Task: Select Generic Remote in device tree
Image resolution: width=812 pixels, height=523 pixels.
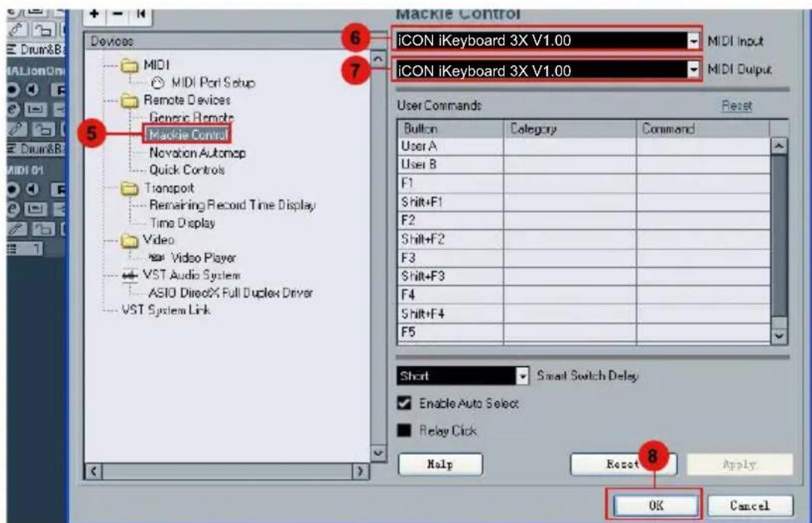Action: tap(191, 117)
